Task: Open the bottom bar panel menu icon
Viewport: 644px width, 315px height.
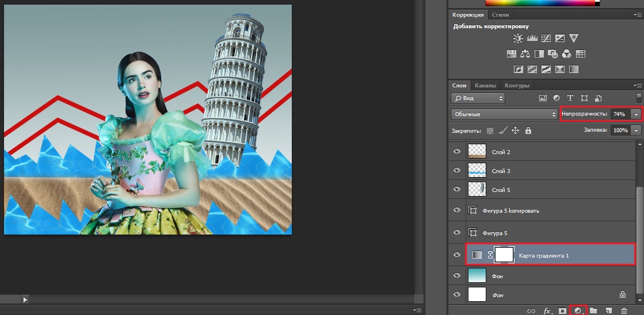Action: click(x=417, y=310)
